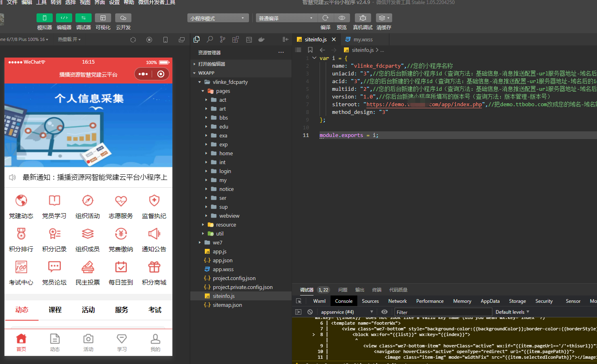Open the 普通编译 compile mode dropdown
This screenshot has width=597, height=364.
point(287,18)
